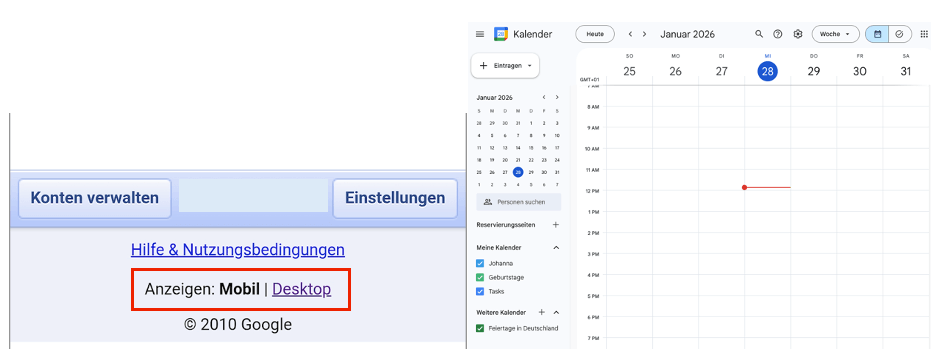Click the Google Calendar logo icon
This screenshot has height=360, width=943.
[501, 34]
